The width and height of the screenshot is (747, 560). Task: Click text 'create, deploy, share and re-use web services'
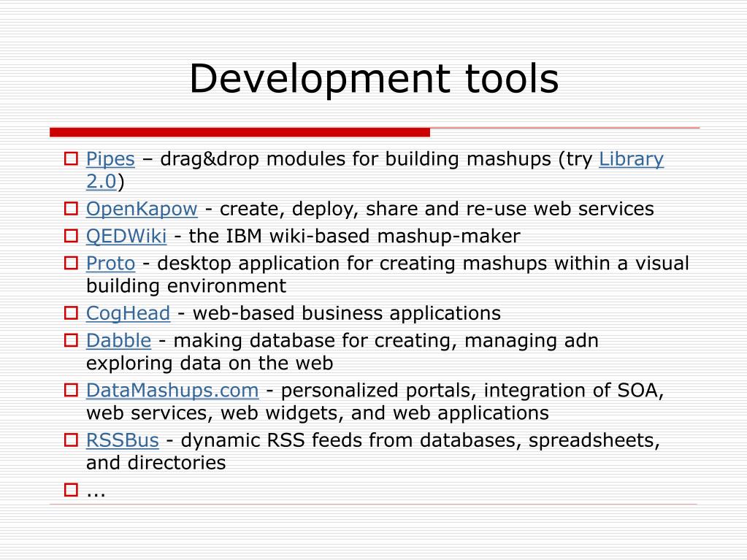(437, 209)
